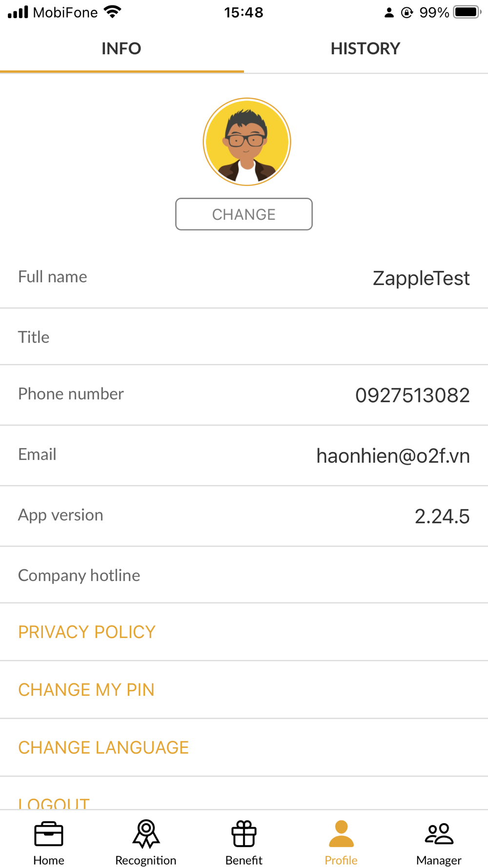Open the Manager people icon
The height and width of the screenshot is (868, 488).
point(439,834)
